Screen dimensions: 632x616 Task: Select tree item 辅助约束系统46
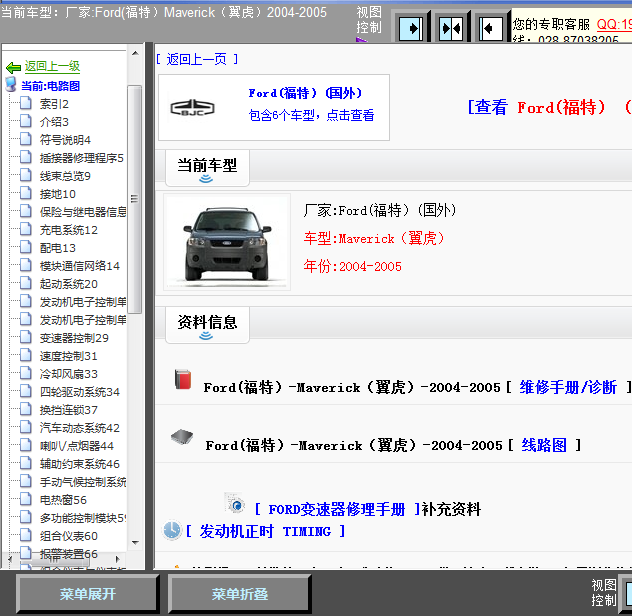tap(79, 464)
